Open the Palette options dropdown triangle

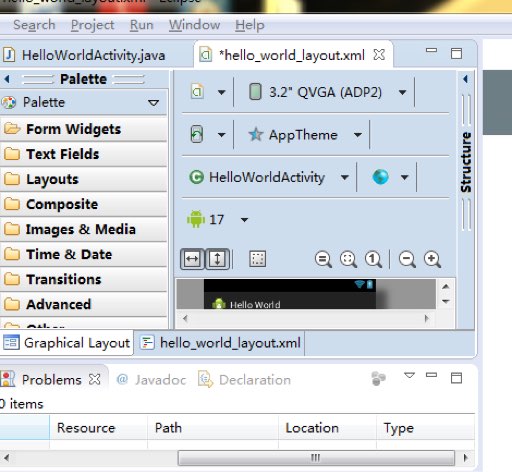click(153, 102)
